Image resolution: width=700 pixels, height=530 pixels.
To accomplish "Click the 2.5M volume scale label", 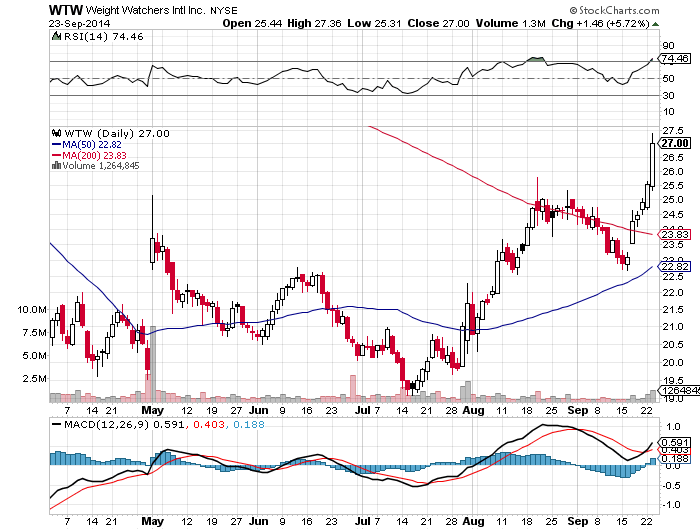I will point(34,379).
